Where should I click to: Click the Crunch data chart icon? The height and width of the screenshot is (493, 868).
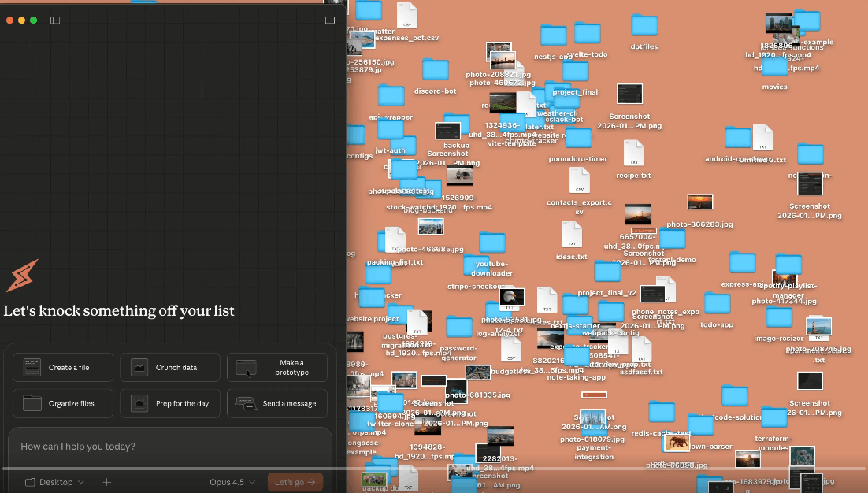(139, 368)
